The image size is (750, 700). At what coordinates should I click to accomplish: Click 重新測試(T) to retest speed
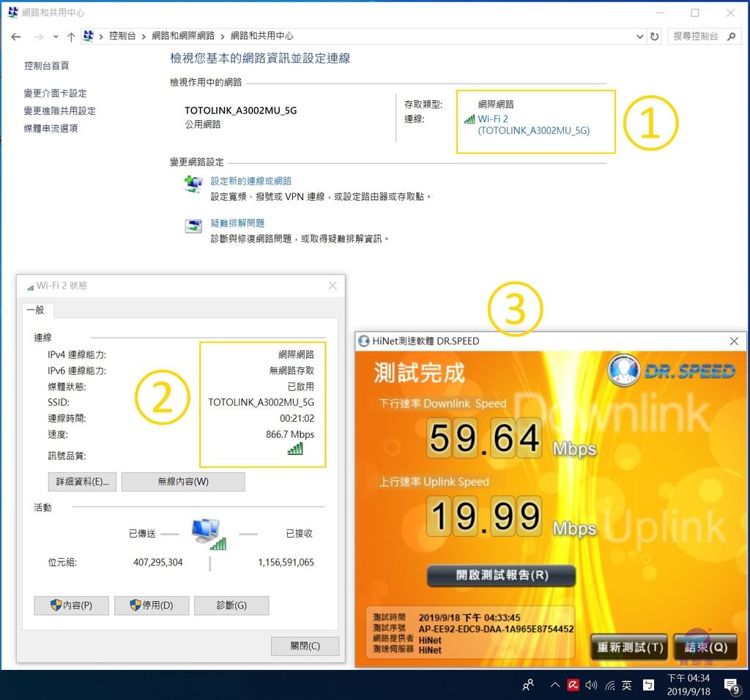click(x=629, y=647)
